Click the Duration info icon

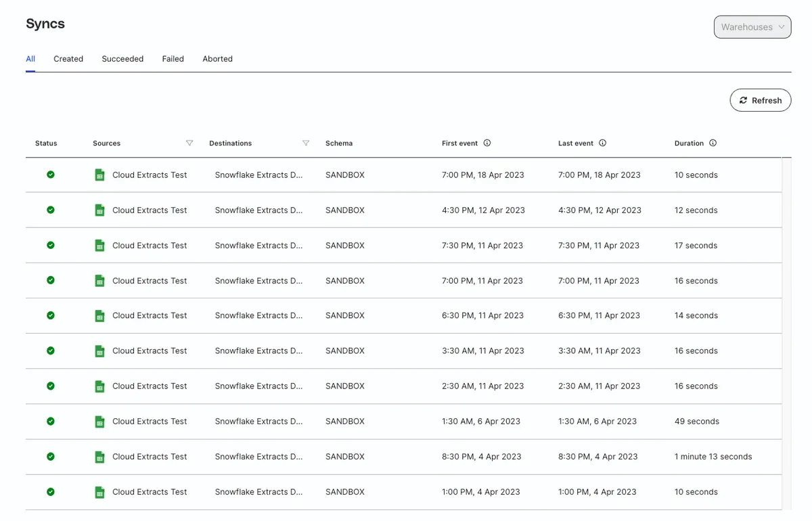[x=713, y=143]
